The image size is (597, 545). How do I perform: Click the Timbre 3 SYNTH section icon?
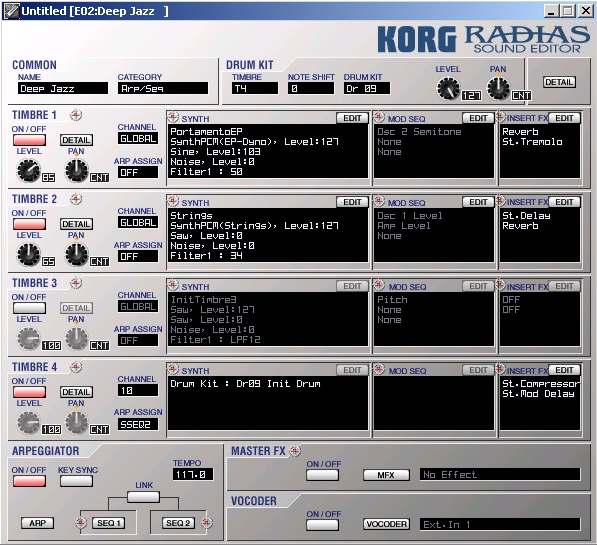click(173, 285)
